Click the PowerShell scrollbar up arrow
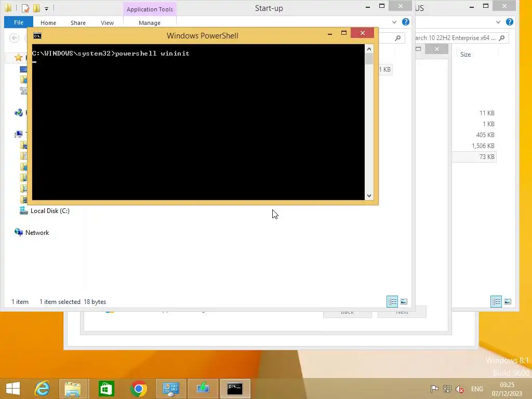The height and width of the screenshot is (399, 532). (x=369, y=49)
